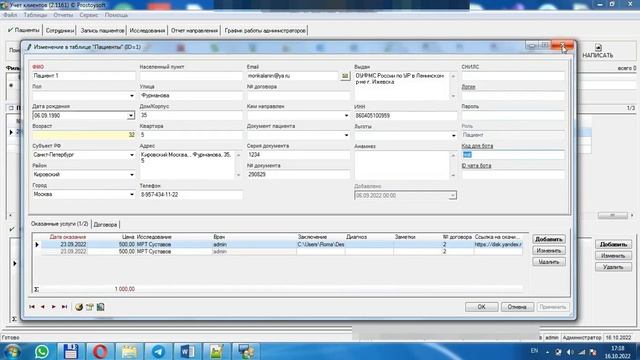This screenshot has height=360, width=640.
Task: Click the send email icon next to Email field
Action: coord(345,76)
